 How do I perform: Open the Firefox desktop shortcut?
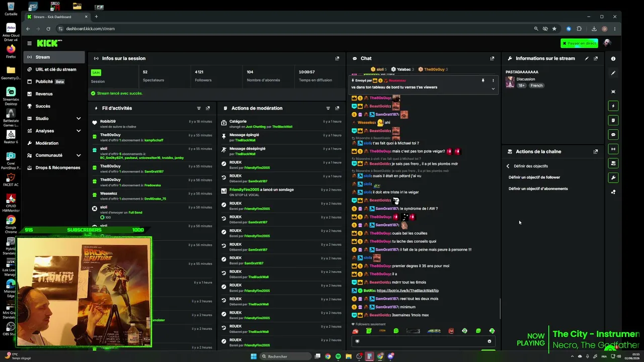point(11,50)
